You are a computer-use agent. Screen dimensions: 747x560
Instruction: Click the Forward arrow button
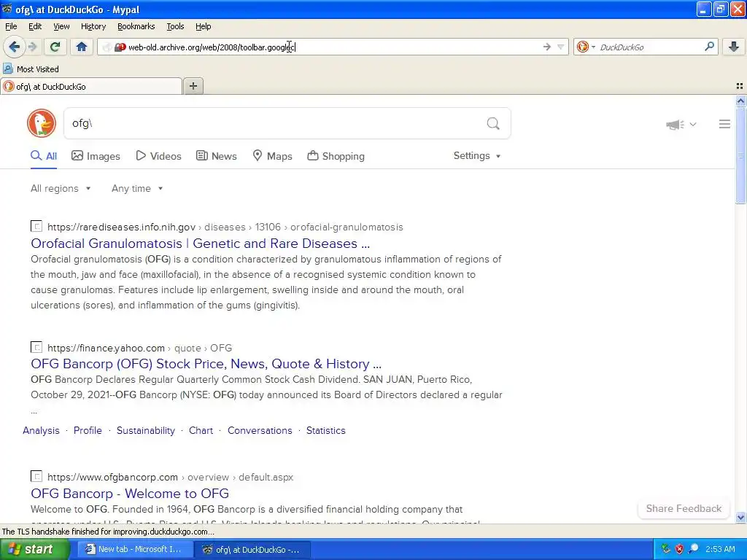(32, 47)
